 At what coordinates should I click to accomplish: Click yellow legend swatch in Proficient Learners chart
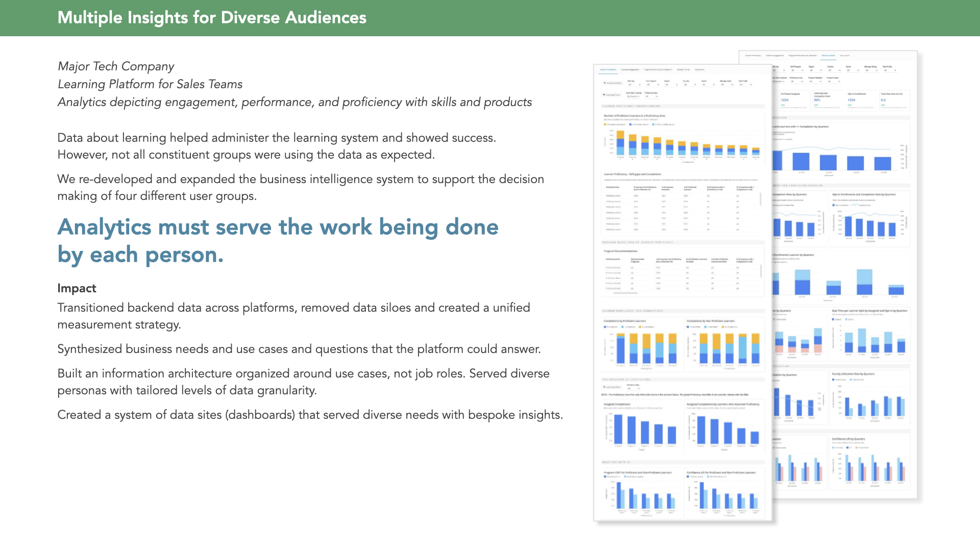[x=605, y=124]
